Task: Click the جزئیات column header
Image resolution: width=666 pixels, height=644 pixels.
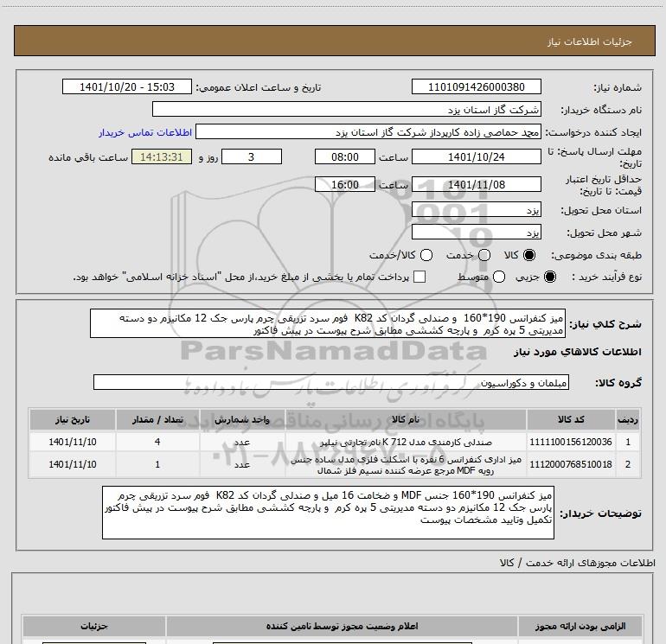Action: click(94, 626)
